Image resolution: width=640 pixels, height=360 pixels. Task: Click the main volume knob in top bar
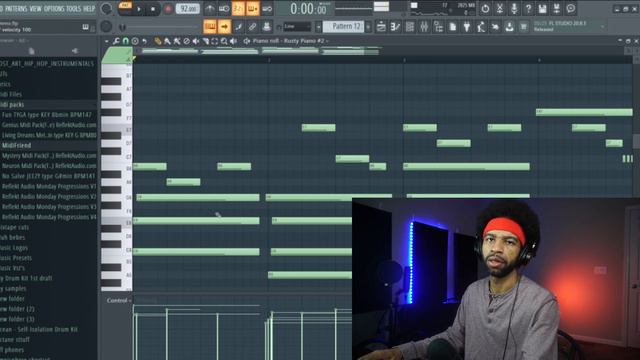pos(107,9)
